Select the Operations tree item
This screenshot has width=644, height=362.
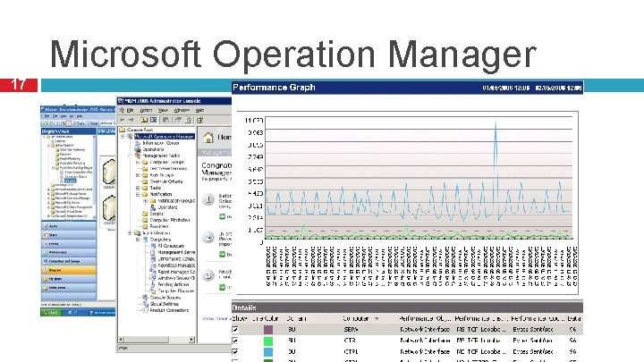coord(153,149)
